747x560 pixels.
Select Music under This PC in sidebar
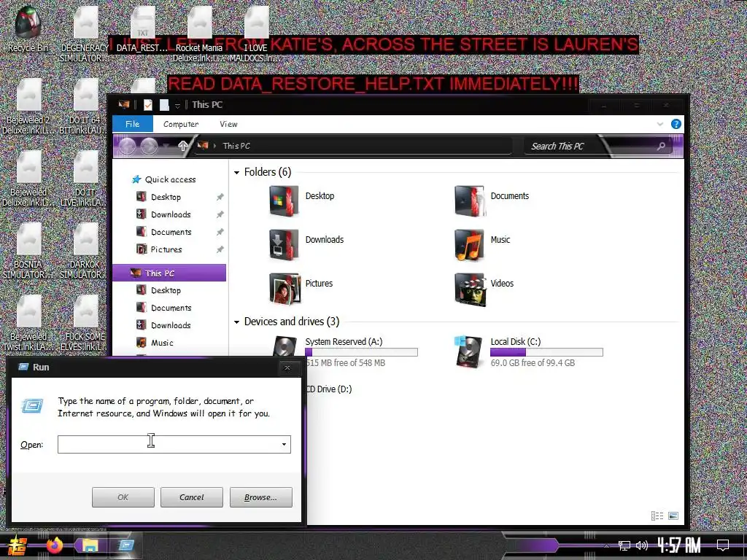(161, 343)
